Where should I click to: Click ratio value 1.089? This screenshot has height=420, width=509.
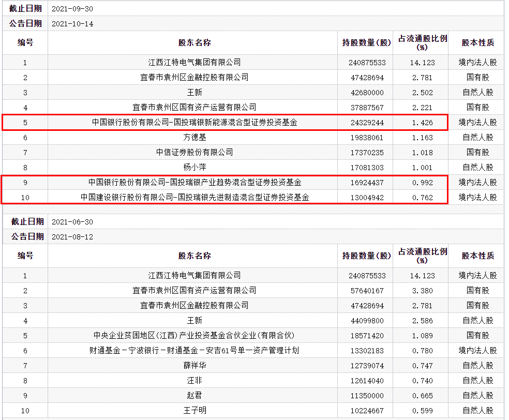tap(422, 336)
